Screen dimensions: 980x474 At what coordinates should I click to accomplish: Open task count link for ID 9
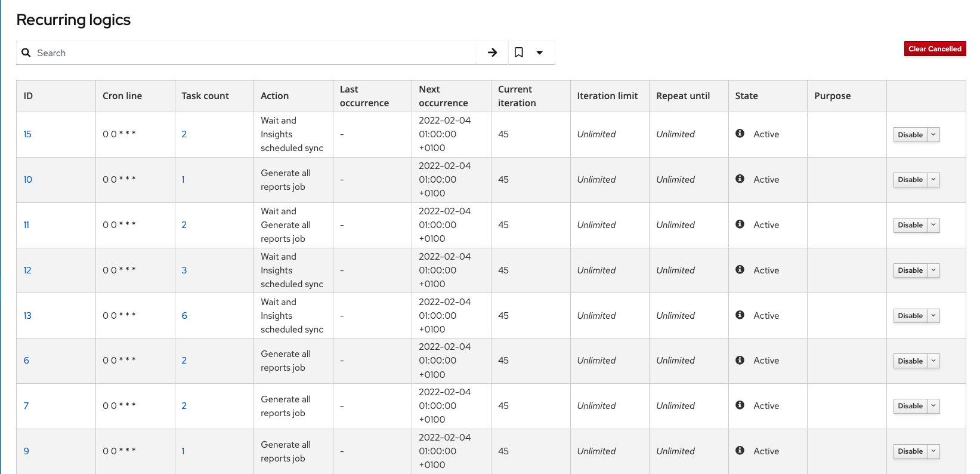pos(183,451)
